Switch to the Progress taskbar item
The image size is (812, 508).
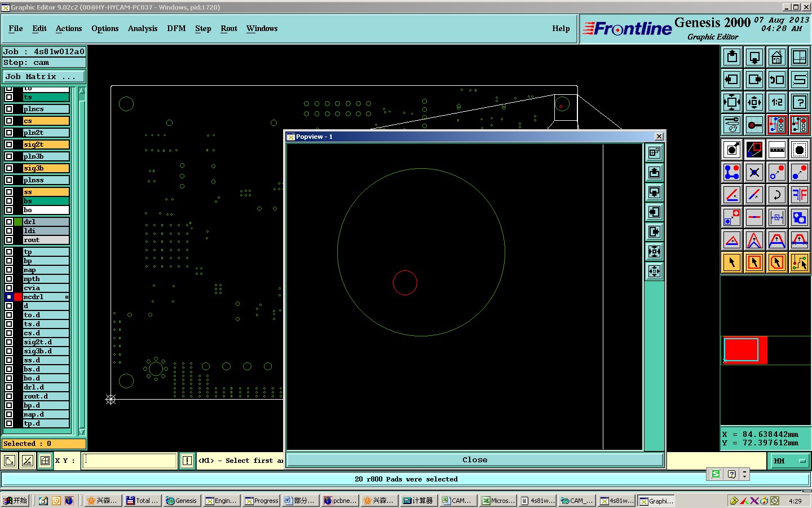coord(262,501)
